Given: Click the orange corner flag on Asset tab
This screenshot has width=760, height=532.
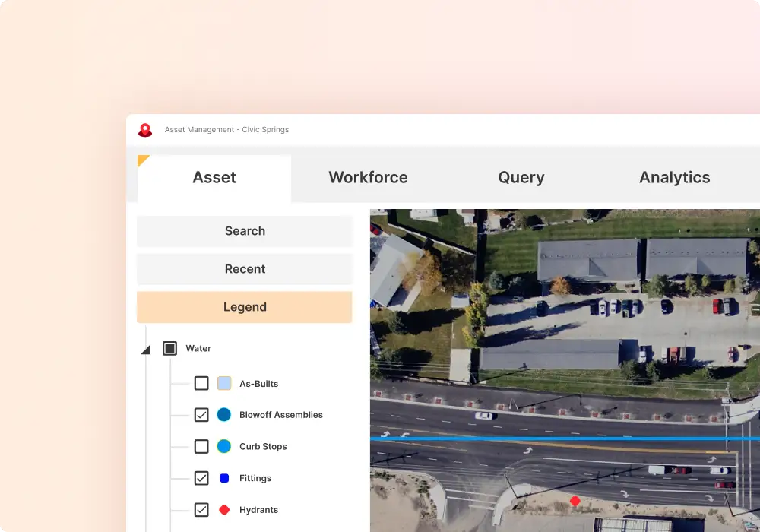Looking at the screenshot, I should tap(142, 160).
